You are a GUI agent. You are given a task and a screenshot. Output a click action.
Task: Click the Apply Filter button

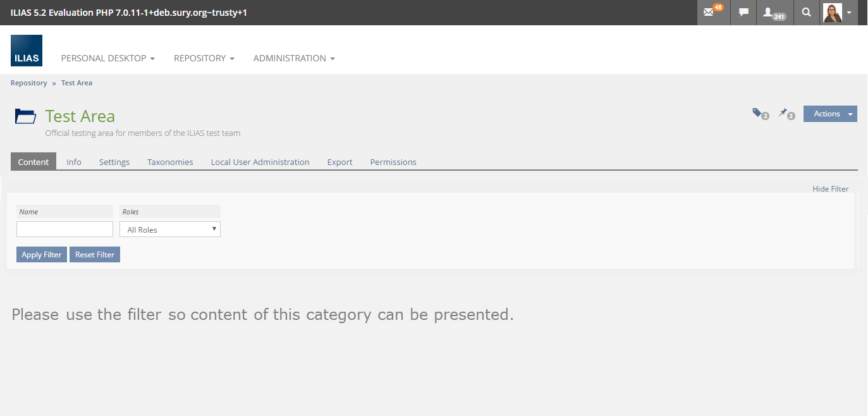click(42, 255)
